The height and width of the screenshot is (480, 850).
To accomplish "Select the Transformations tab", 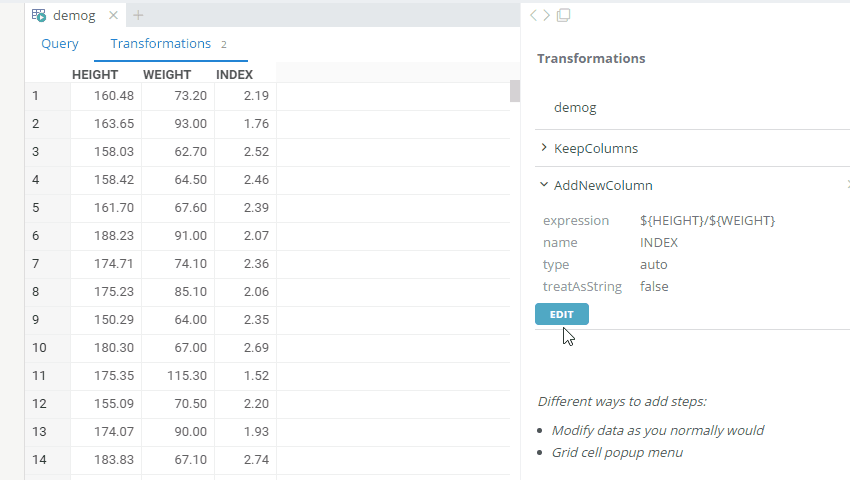I will (160, 44).
